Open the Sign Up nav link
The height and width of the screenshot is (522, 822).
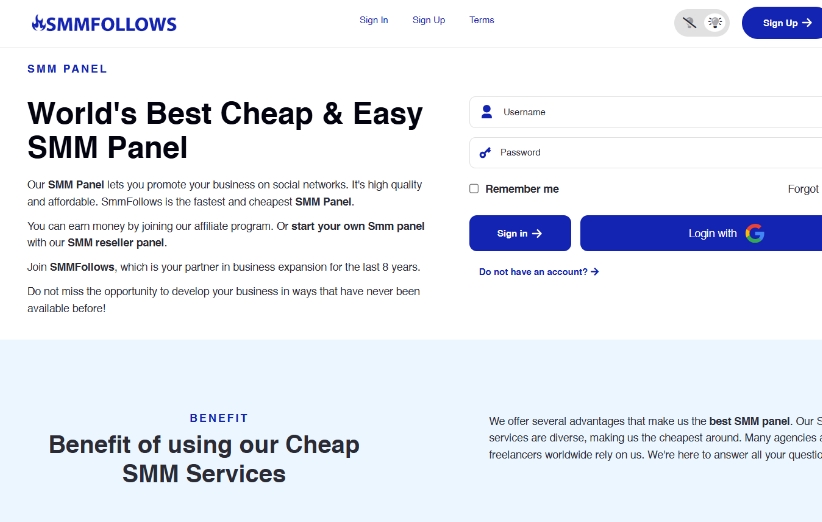[428, 20]
